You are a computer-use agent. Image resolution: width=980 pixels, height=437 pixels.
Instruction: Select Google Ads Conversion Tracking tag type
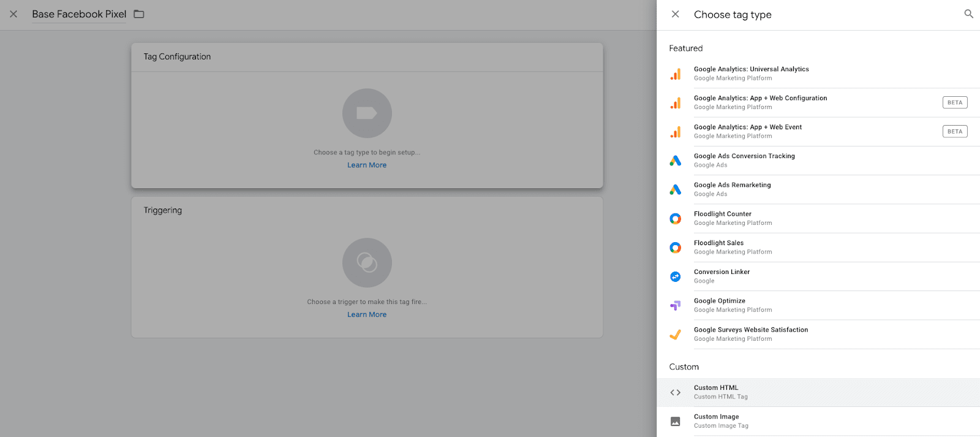pyautogui.click(x=818, y=161)
